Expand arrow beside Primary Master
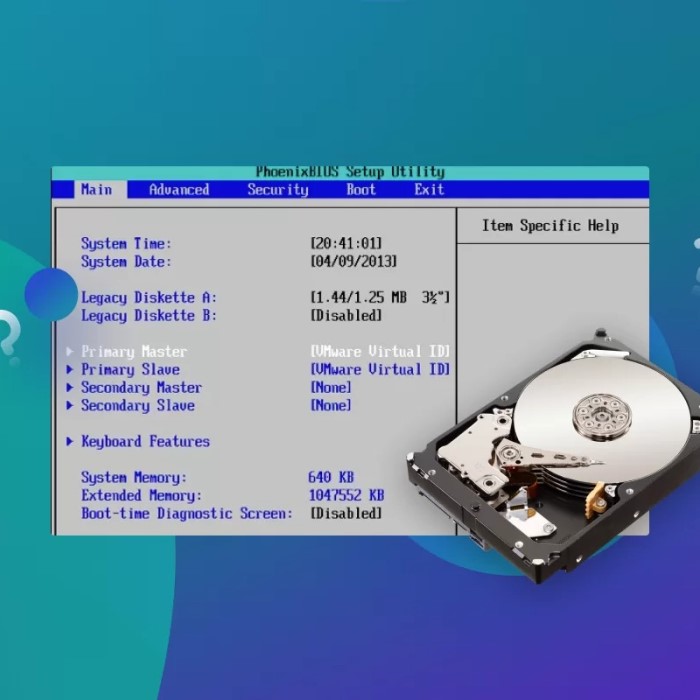The image size is (700, 700). coord(70,352)
